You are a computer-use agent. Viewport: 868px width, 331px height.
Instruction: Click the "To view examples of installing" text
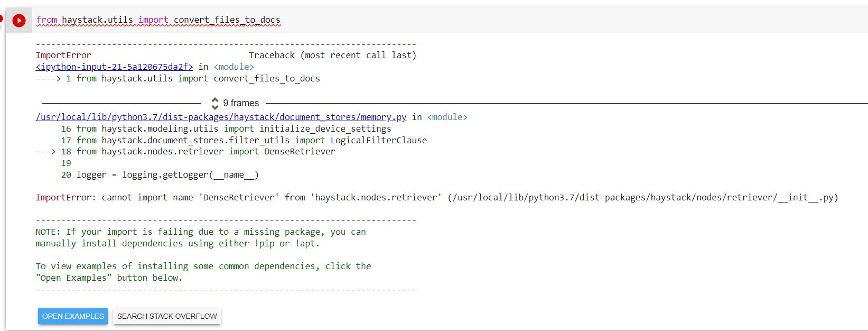tap(203, 266)
